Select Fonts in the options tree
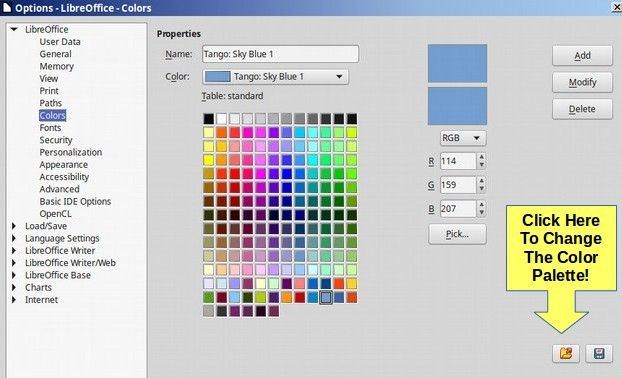This screenshot has height=378, width=622. click(x=50, y=128)
